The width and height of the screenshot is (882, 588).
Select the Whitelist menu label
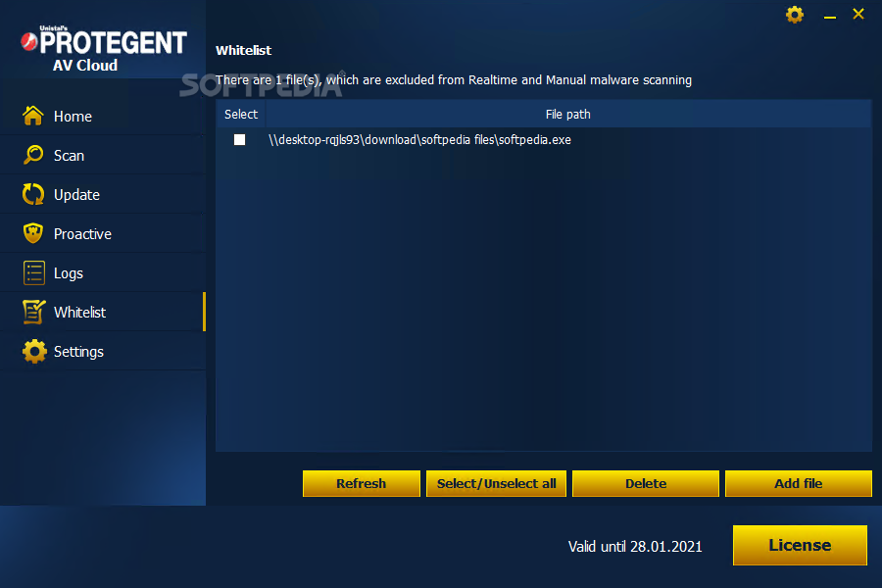click(x=80, y=313)
